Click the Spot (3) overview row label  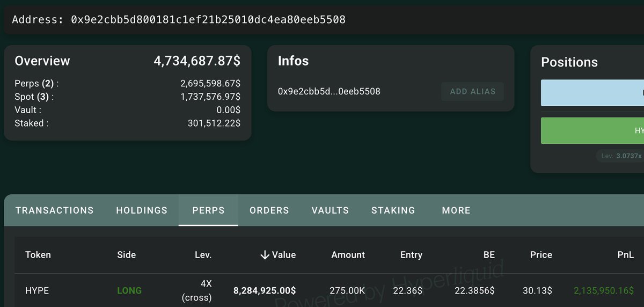pos(34,97)
